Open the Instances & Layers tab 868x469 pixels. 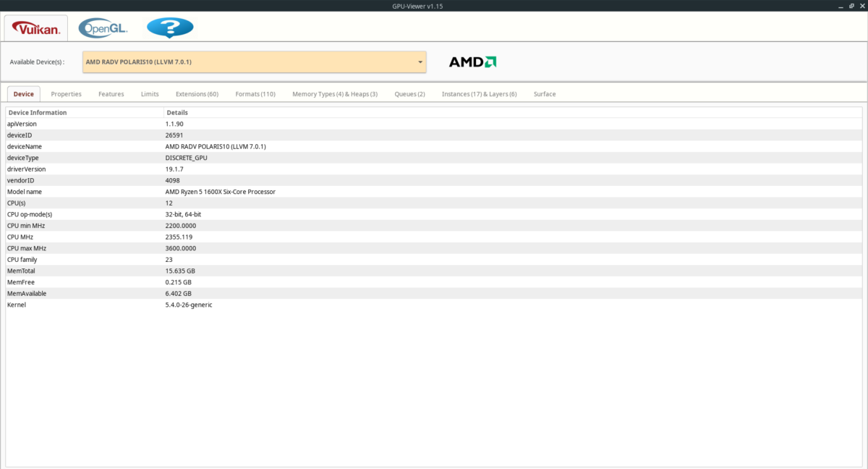[x=479, y=93]
